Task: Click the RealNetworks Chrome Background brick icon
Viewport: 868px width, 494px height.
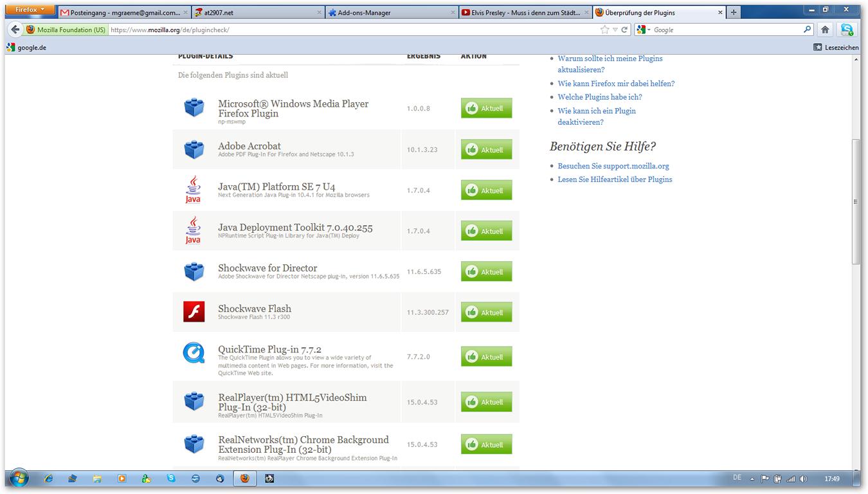Action: (x=194, y=444)
